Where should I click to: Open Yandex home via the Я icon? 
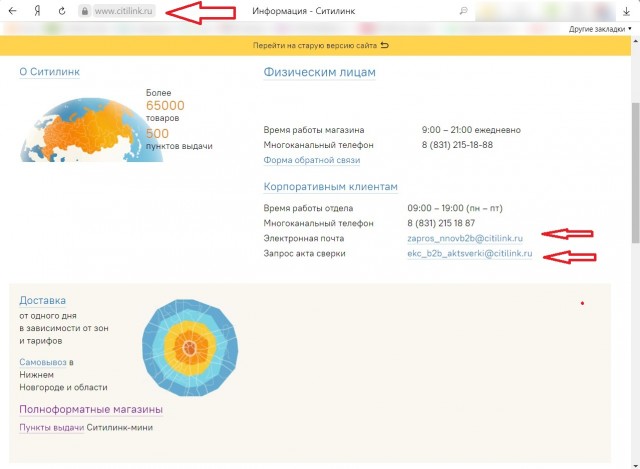pos(37,11)
